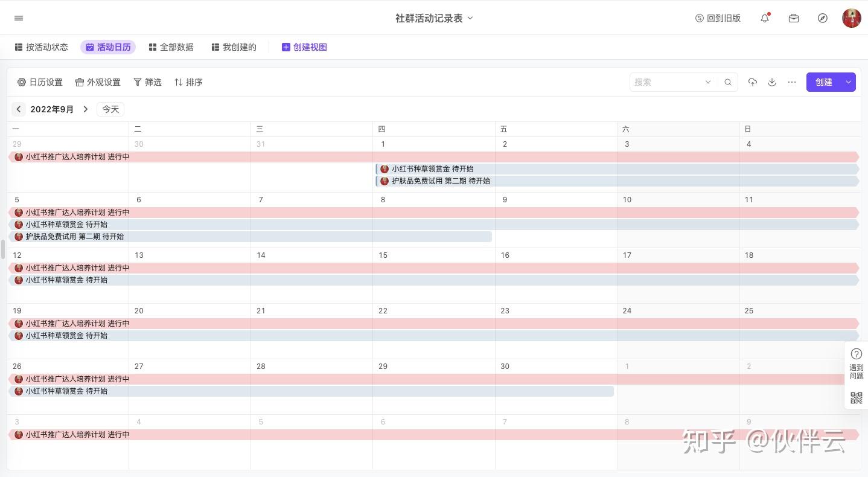Image resolution: width=868 pixels, height=477 pixels.
Task: Open notifications bell icon
Action: (x=765, y=18)
